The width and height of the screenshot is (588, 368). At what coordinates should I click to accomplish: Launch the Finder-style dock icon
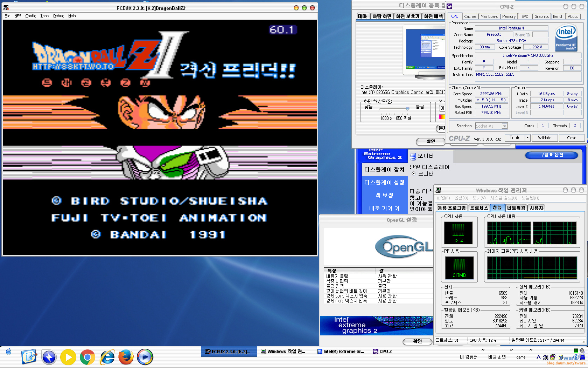pyautogui.click(x=29, y=357)
